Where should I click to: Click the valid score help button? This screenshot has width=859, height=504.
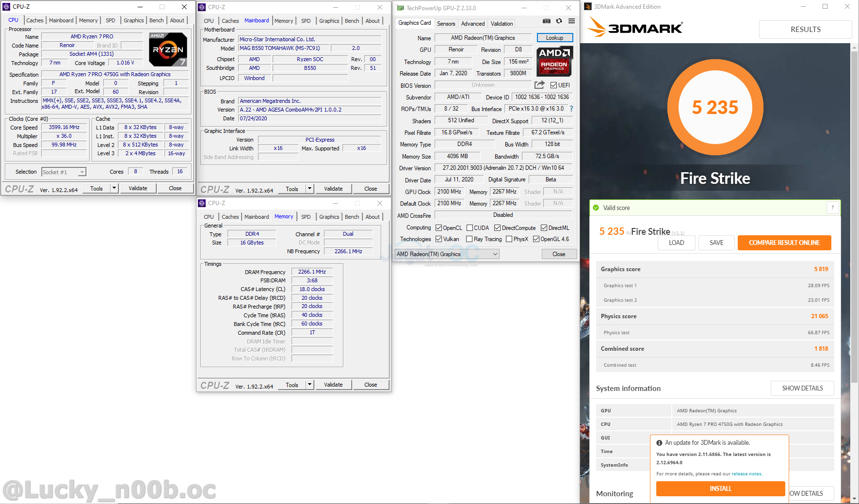(x=832, y=208)
